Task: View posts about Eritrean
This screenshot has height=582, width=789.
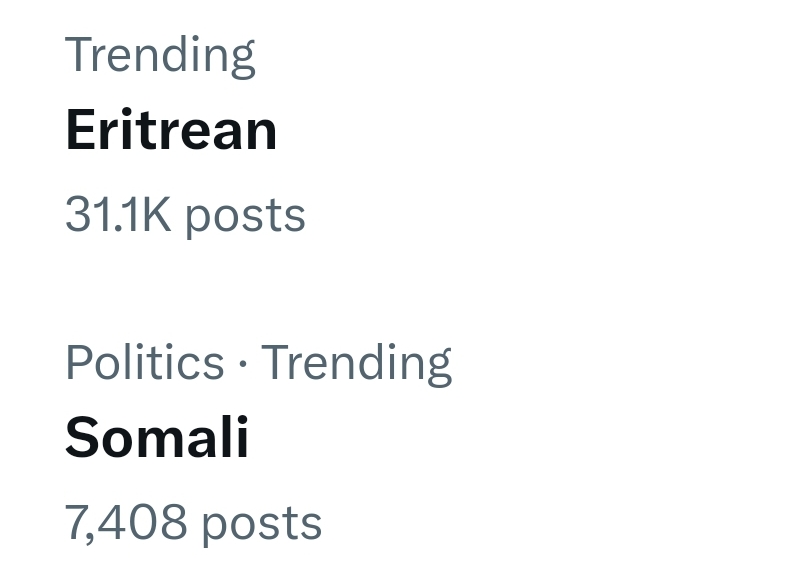Action: click(171, 131)
